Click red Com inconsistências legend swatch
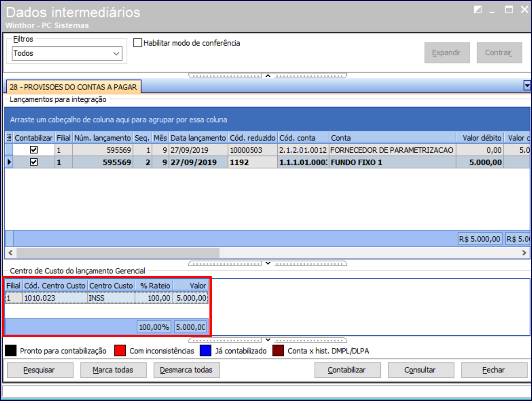Image resolution: width=532 pixels, height=401 pixels. [120, 350]
